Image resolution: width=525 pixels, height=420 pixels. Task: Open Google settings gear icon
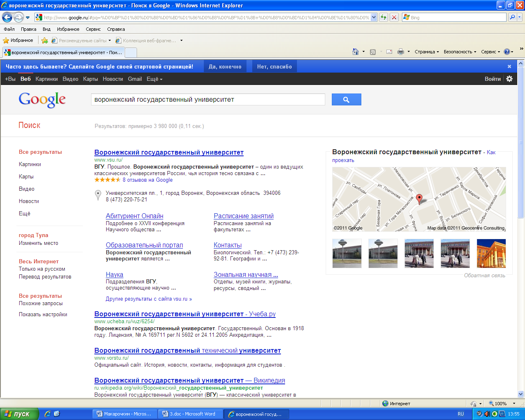tap(509, 79)
